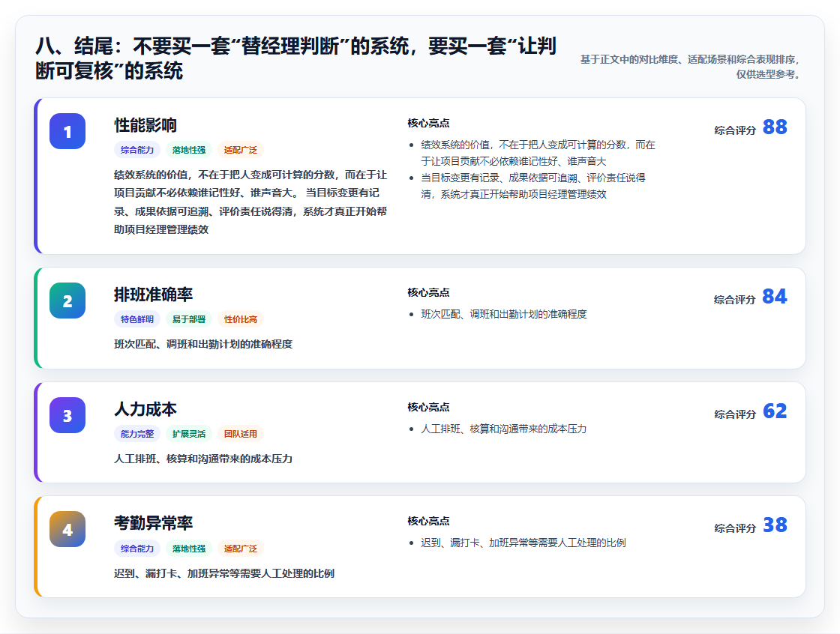This screenshot has height=634, width=840.
Task: Click bullet 迟到、漏打卡、加班异常等需要人工处理的比例
Action: click(x=523, y=543)
